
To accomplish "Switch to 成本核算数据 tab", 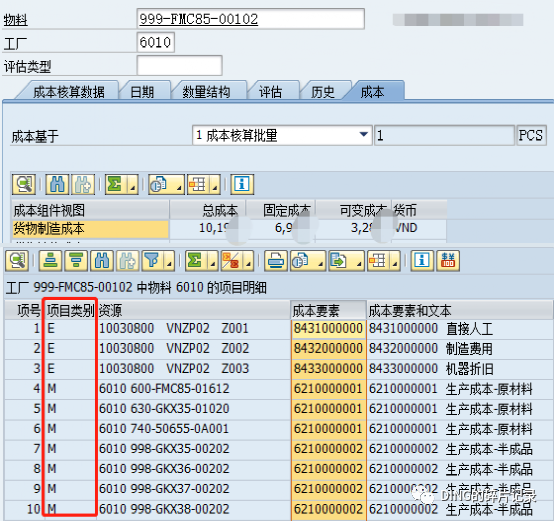I will [x=69, y=92].
